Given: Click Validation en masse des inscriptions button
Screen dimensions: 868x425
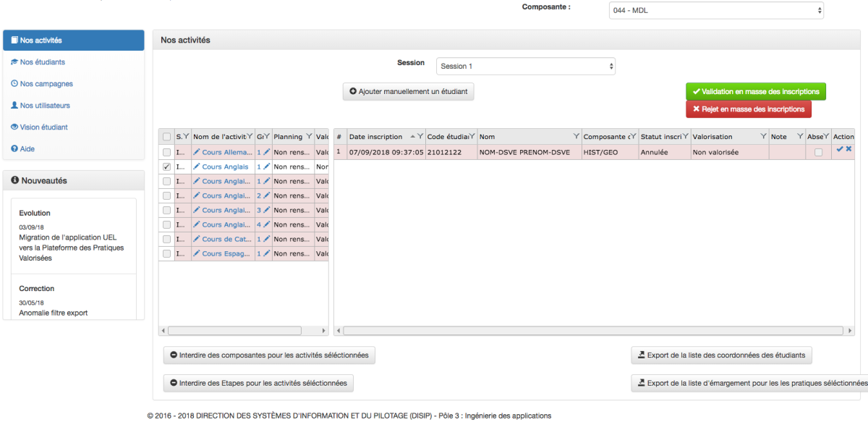Looking at the screenshot, I should (755, 92).
